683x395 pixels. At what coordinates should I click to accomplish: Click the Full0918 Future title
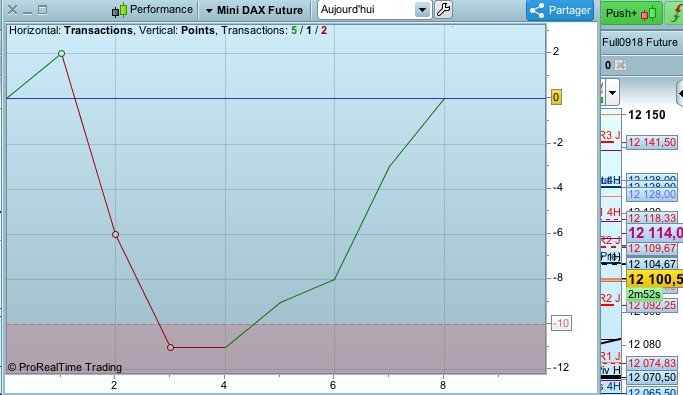[x=639, y=42]
